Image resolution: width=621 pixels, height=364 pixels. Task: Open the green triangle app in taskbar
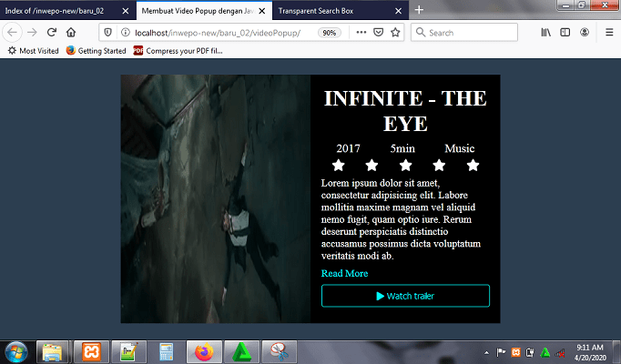click(241, 352)
